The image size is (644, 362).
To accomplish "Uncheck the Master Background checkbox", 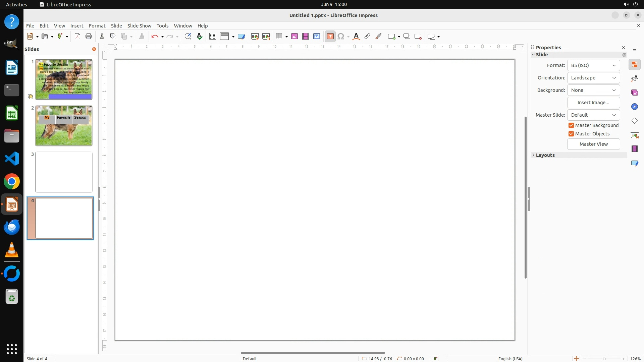I will [x=571, y=125].
